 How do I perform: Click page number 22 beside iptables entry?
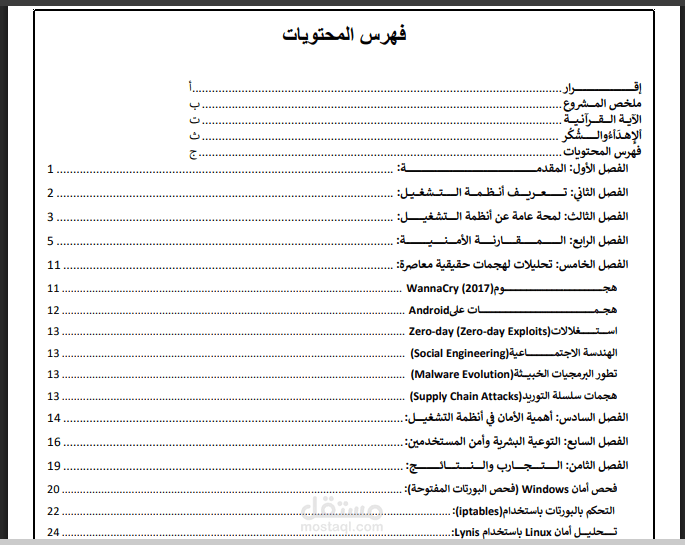(53, 511)
